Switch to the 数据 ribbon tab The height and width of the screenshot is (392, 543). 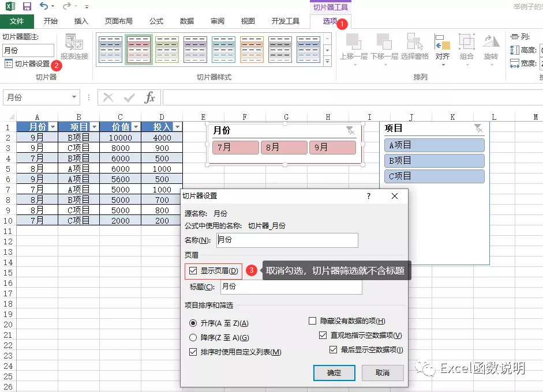pos(186,21)
